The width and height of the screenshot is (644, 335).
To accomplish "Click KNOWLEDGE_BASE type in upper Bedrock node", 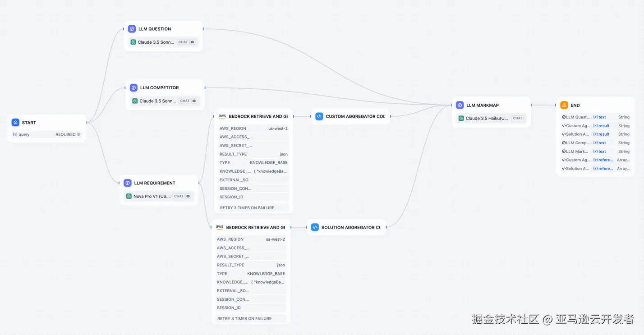I will coord(269,163).
